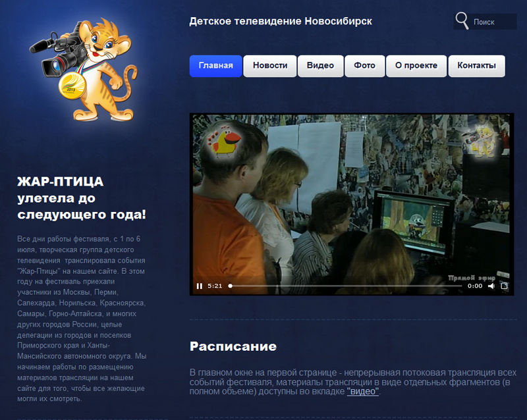Switch to the Новости tab
The height and width of the screenshot is (420, 527).
(270, 66)
